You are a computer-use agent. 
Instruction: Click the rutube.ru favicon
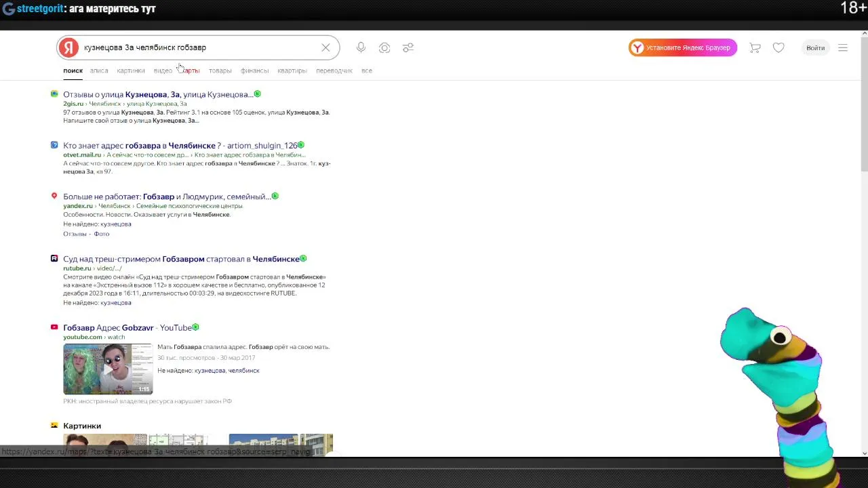[54, 258]
